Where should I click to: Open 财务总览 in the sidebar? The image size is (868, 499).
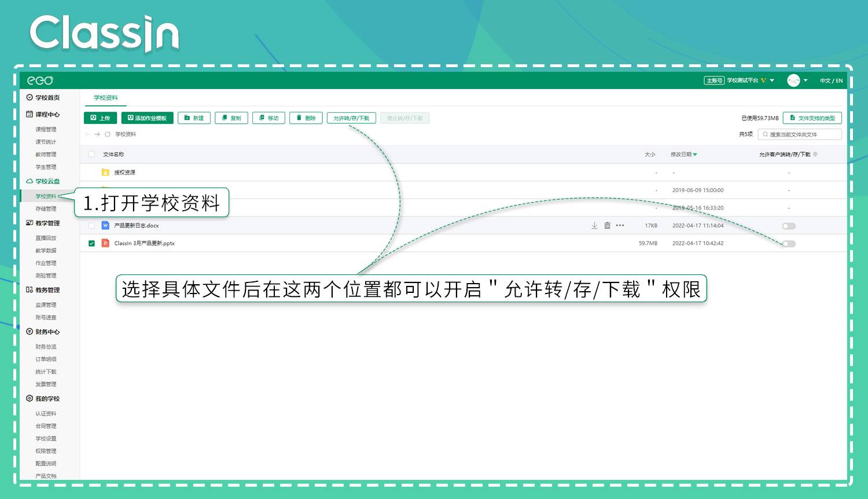point(46,347)
